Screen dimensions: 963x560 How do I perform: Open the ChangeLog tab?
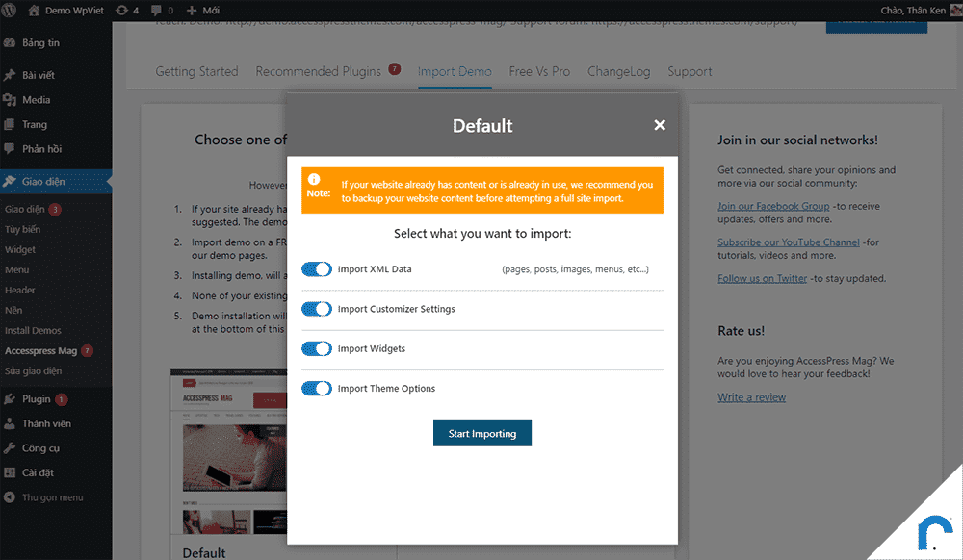click(618, 71)
